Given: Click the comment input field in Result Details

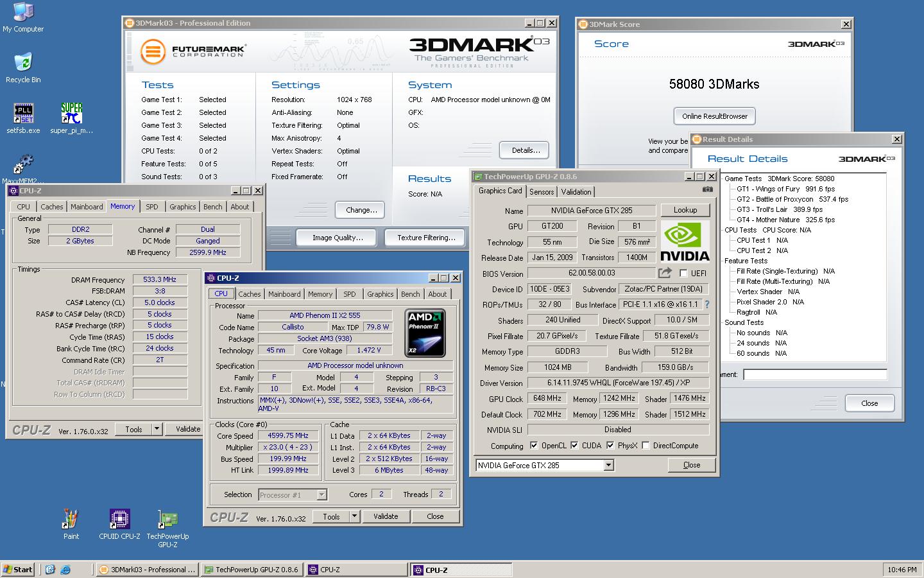Looking at the screenshot, I should point(814,374).
